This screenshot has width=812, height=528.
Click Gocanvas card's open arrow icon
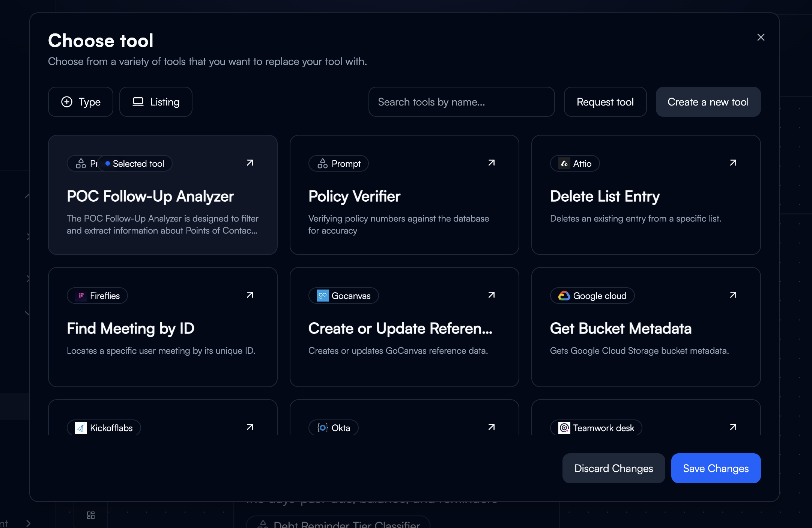point(491,295)
